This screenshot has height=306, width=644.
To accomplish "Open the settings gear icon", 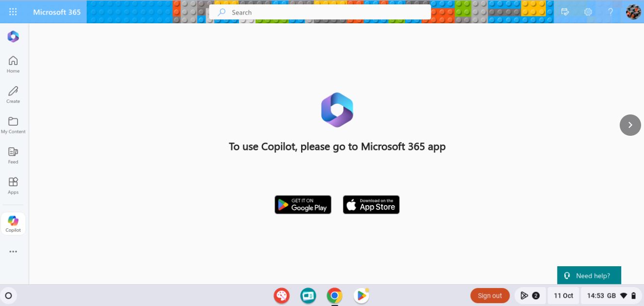I will [588, 12].
